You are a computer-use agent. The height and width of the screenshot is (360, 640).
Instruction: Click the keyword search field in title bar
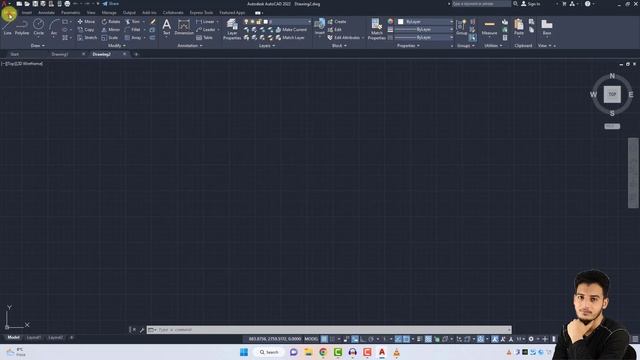(481, 4)
